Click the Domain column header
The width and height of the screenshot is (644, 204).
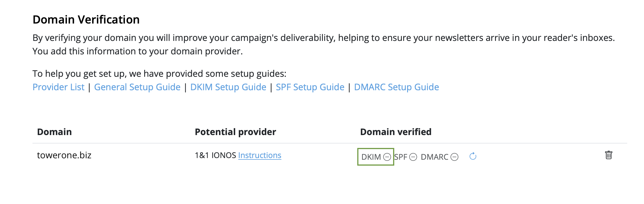click(54, 132)
